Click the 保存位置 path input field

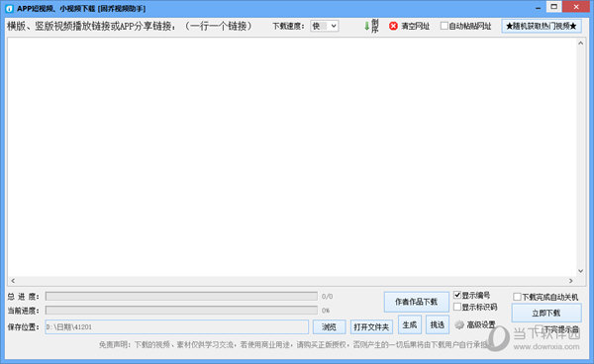point(176,327)
